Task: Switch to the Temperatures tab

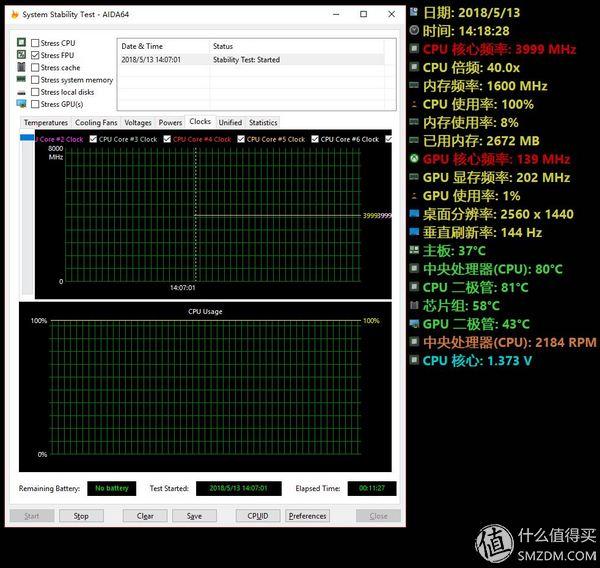Action: point(46,122)
